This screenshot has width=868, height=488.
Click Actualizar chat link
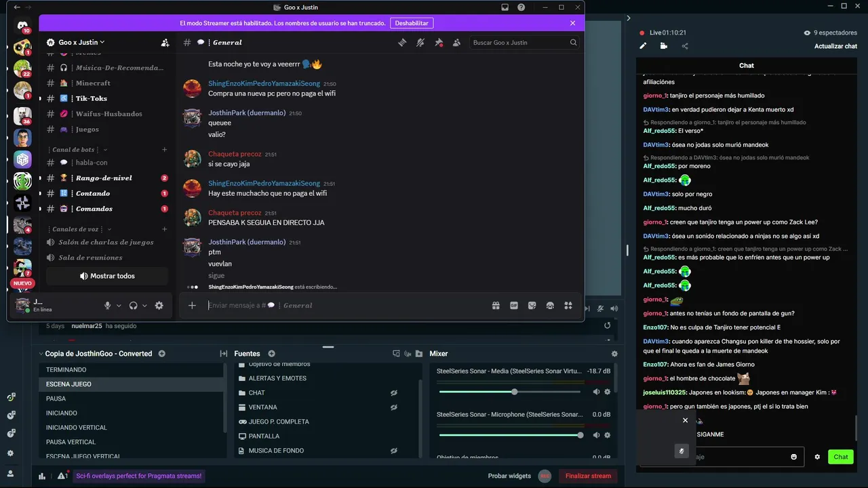(835, 46)
